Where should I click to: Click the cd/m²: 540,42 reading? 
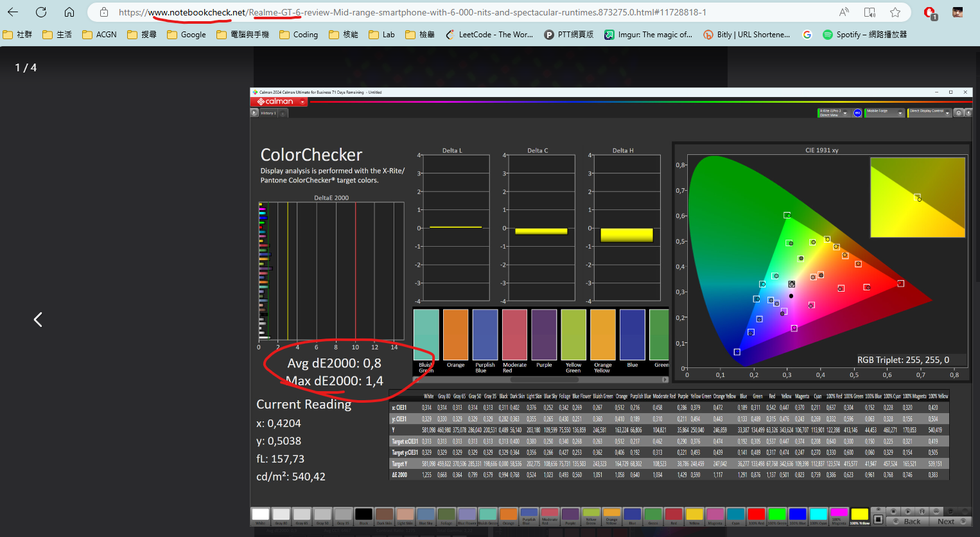pos(291,477)
